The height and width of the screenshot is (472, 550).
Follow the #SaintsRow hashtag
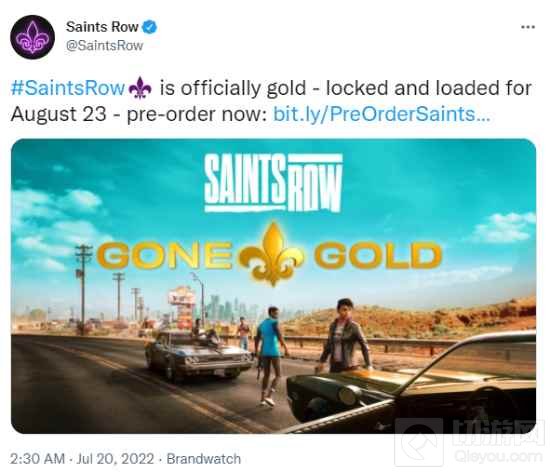tap(68, 88)
